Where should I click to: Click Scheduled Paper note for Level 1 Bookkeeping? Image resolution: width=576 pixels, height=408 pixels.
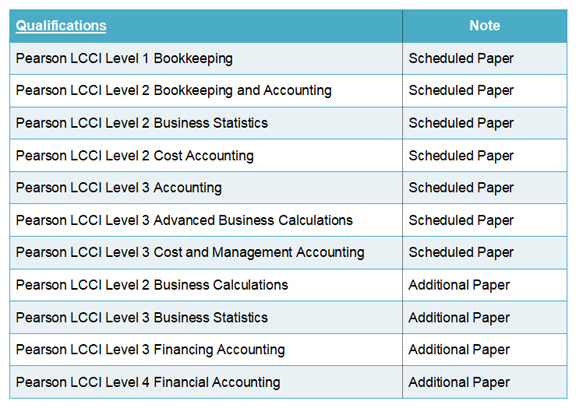[x=461, y=59]
